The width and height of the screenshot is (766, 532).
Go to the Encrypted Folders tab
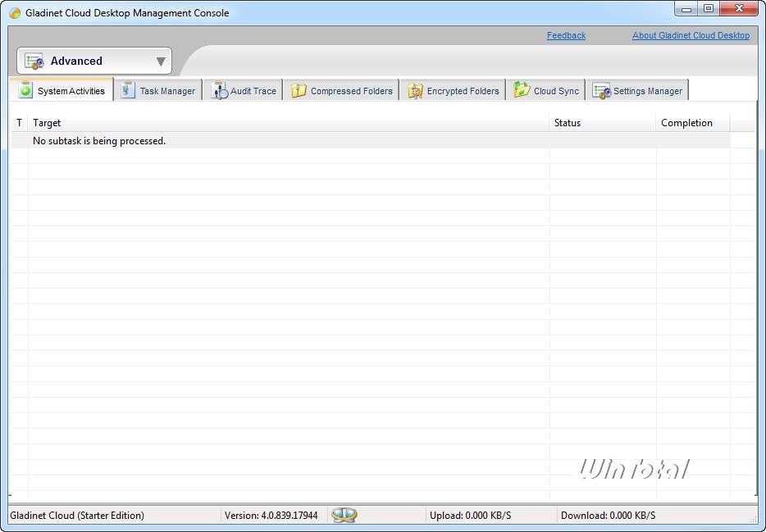tap(453, 90)
